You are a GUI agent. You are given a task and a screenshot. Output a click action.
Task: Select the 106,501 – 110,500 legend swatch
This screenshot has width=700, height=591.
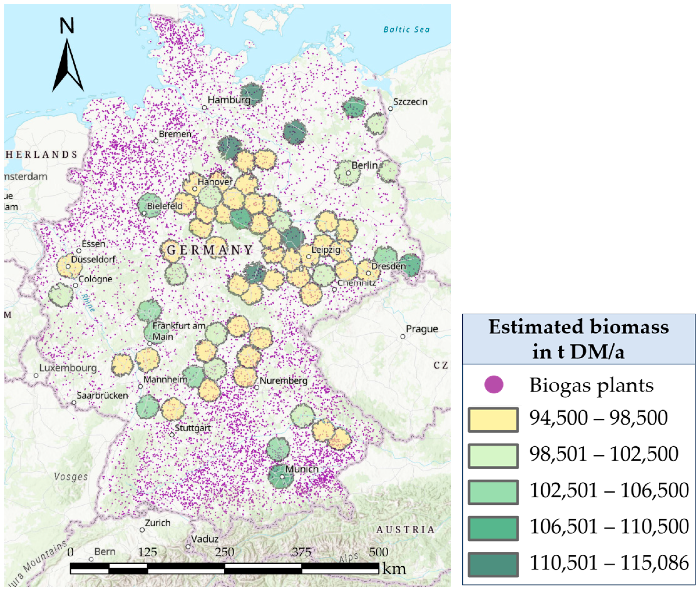(493, 528)
